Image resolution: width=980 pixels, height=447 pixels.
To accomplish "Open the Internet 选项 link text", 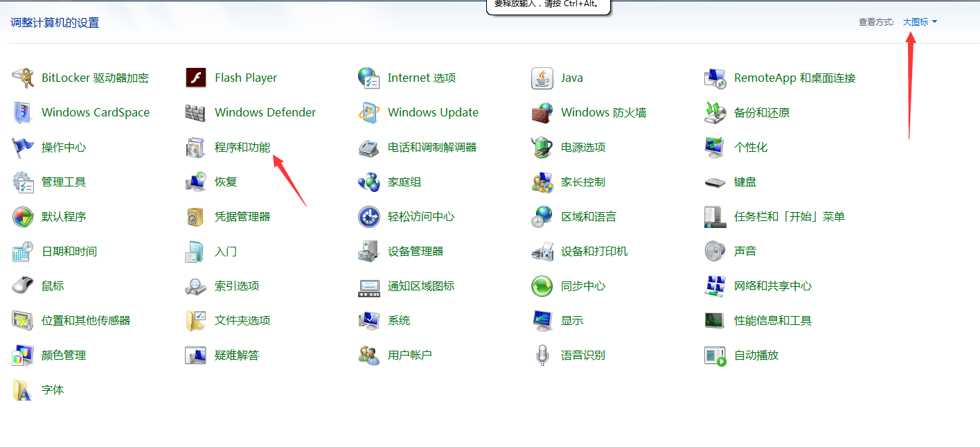I will 422,78.
